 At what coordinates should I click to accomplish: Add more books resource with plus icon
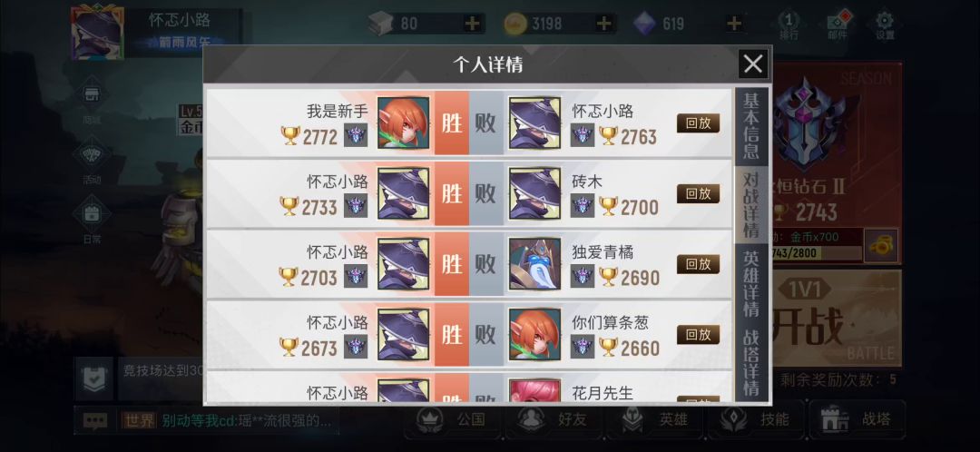[473, 24]
